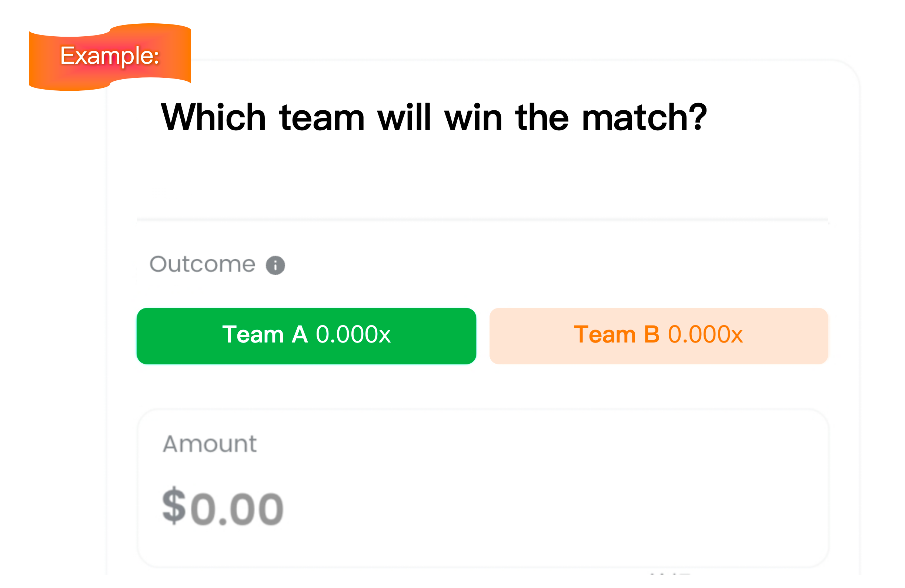
Task: Click the Outcome label text
Action: 202,264
